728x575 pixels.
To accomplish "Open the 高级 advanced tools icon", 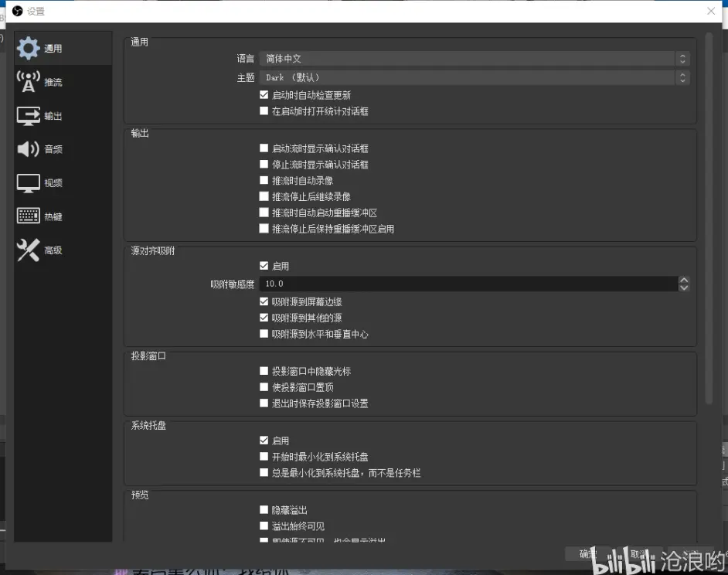I will click(28, 250).
